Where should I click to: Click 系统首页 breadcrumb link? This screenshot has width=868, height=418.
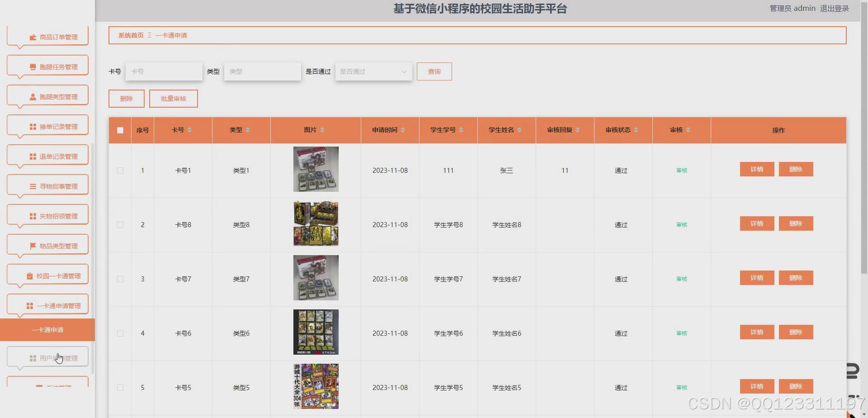[x=131, y=35]
